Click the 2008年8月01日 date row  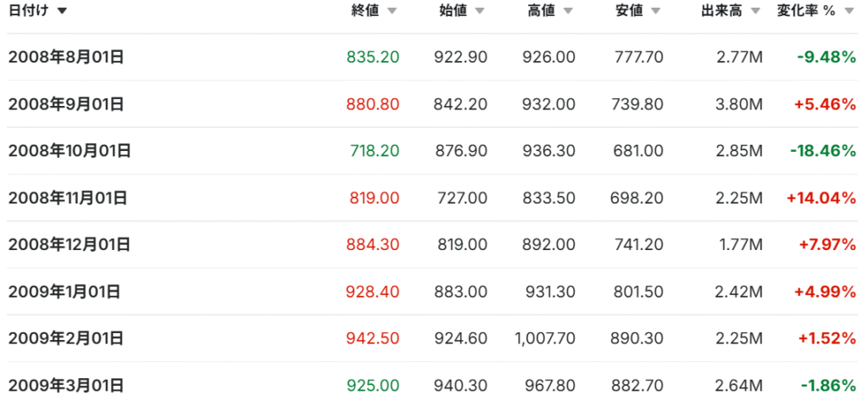67,58
